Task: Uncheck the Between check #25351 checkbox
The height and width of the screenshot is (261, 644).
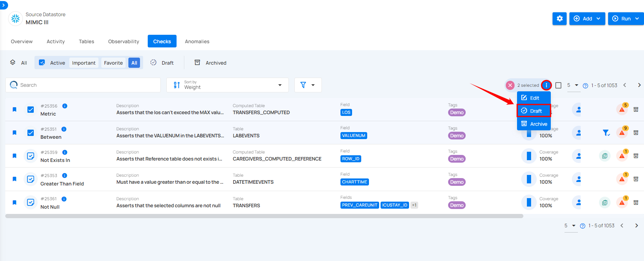Action: (x=31, y=133)
